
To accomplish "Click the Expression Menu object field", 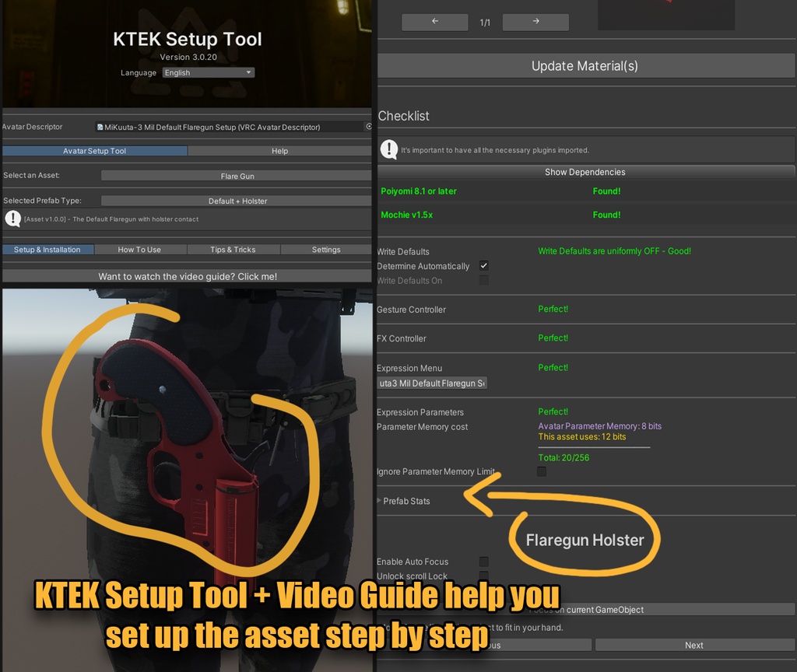I will tap(432, 383).
